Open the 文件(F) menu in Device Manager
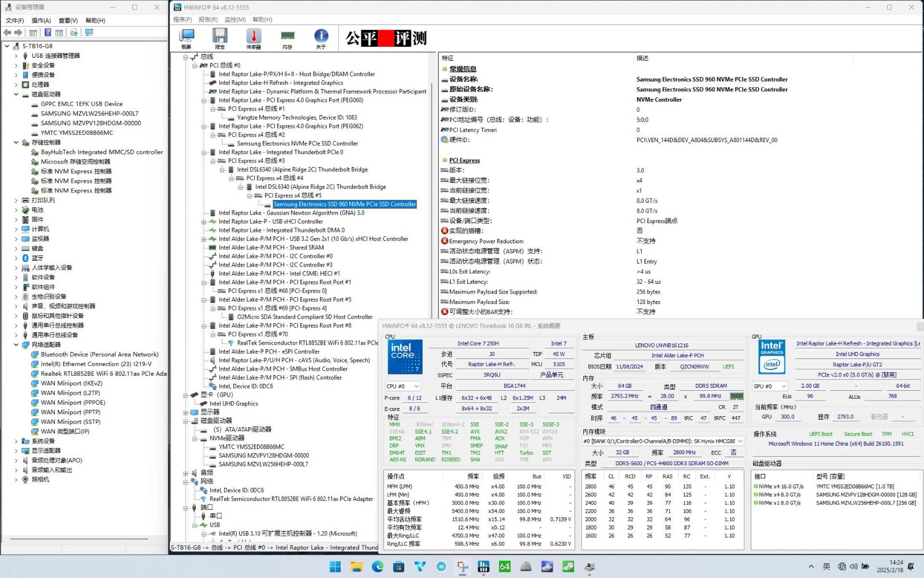The height and width of the screenshot is (578, 924). (x=15, y=20)
